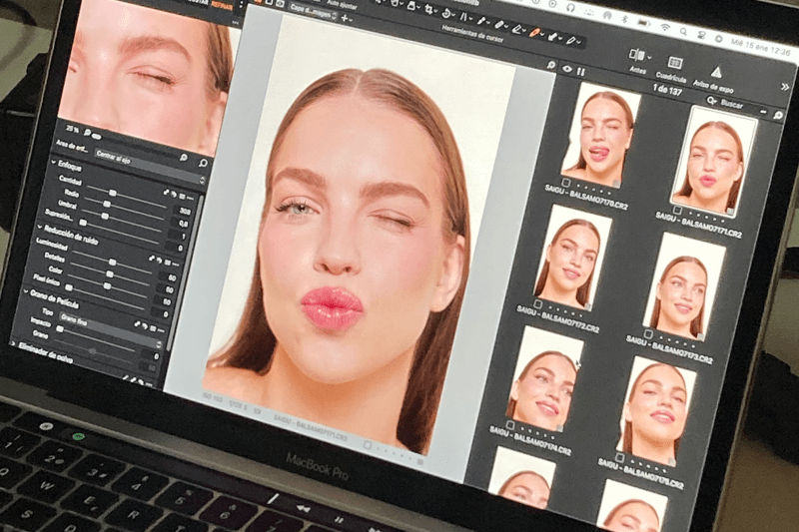Open Wi-Fi menu in menu bar

coord(664,28)
